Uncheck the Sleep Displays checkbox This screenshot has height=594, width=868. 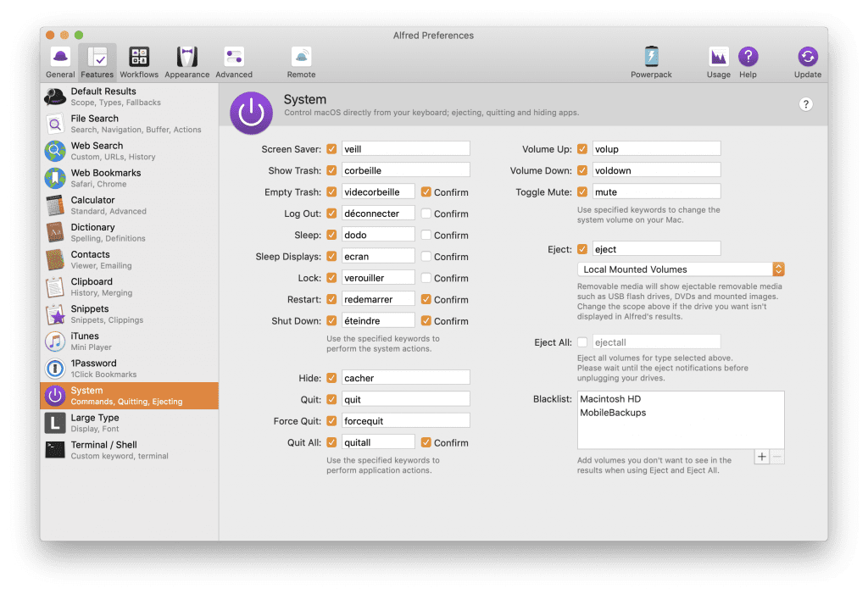pos(331,256)
